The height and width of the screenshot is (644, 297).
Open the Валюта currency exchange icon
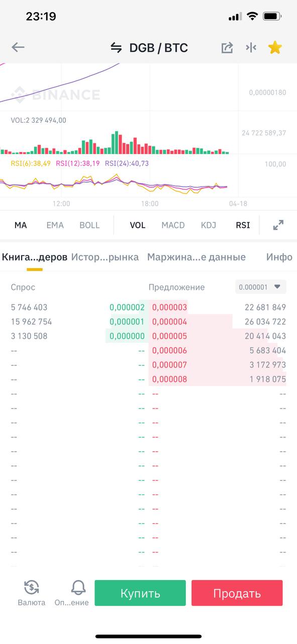32,587
